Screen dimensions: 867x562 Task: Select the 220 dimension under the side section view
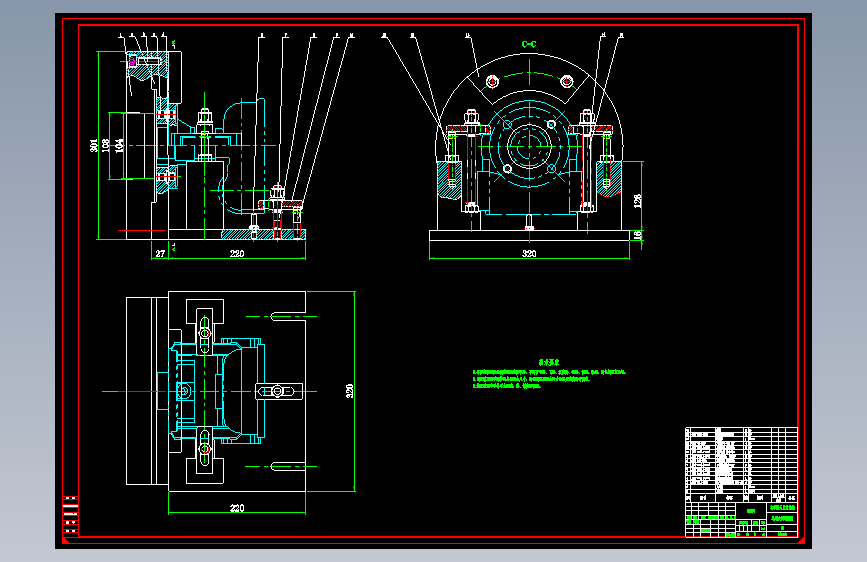(x=237, y=253)
